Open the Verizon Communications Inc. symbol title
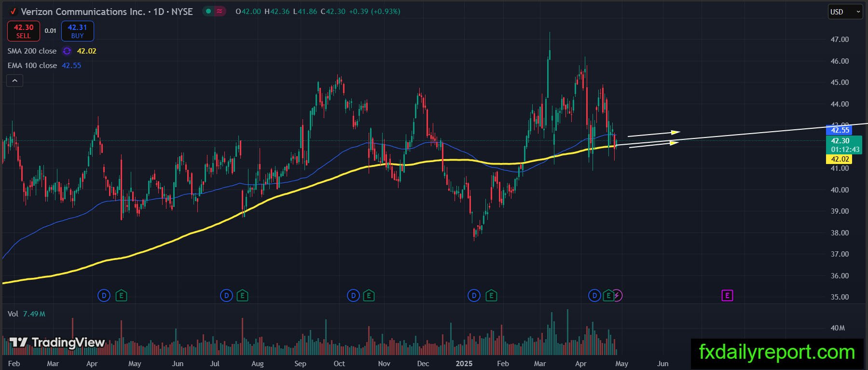 click(107, 12)
